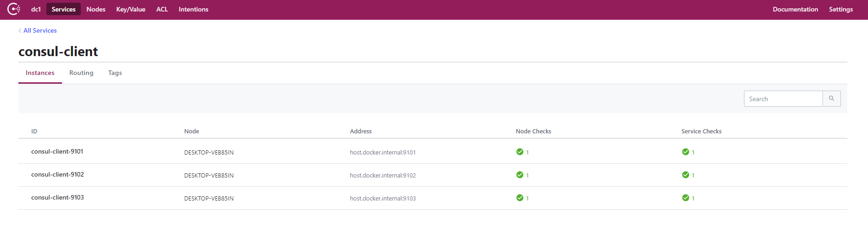Screen dimensions: 868x229
Task: Open the Key/Value section
Action: 131,9
